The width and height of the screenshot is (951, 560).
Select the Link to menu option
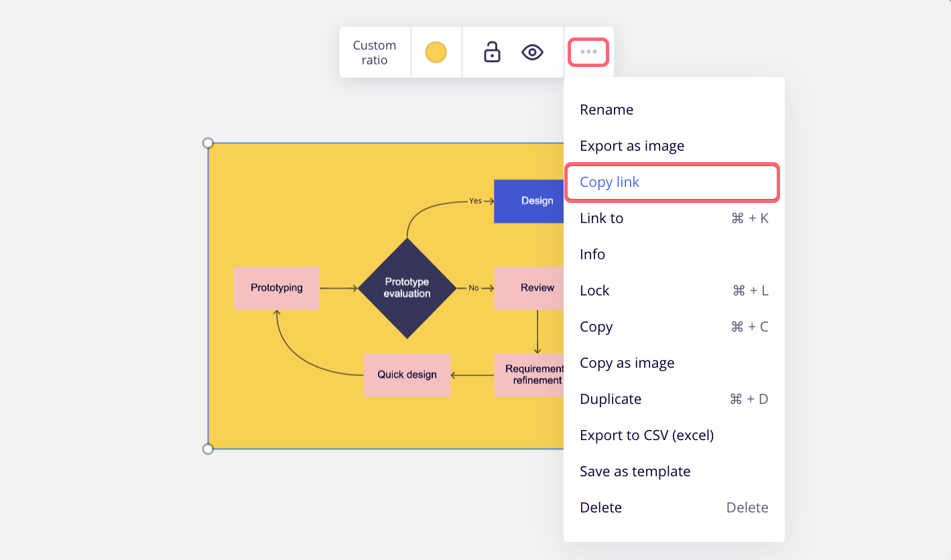click(x=601, y=218)
